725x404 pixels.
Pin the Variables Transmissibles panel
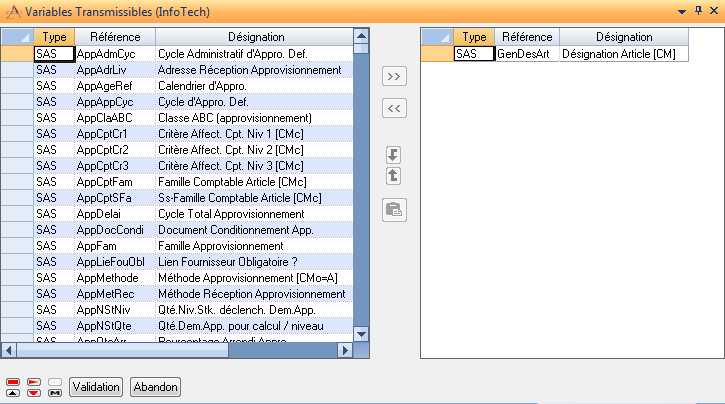point(697,10)
